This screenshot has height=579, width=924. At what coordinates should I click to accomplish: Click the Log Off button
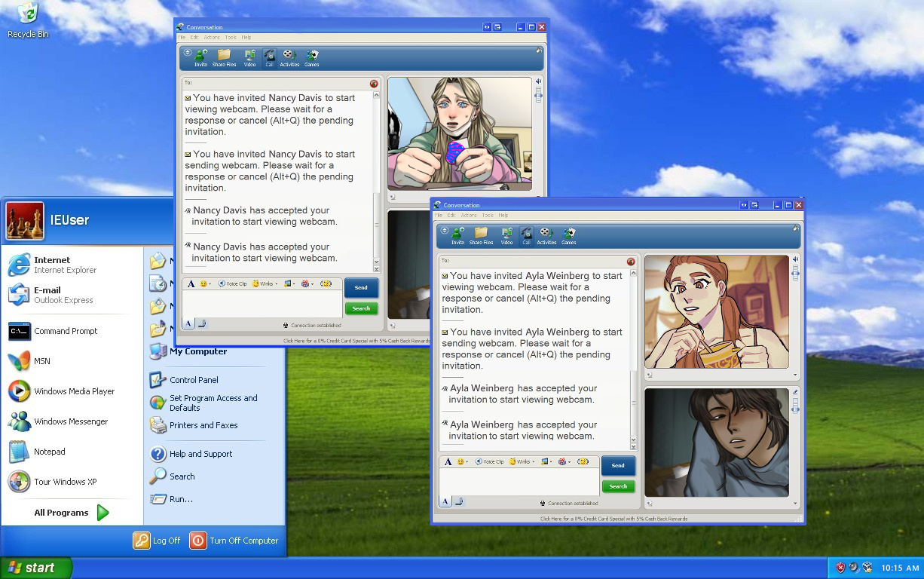coord(158,541)
